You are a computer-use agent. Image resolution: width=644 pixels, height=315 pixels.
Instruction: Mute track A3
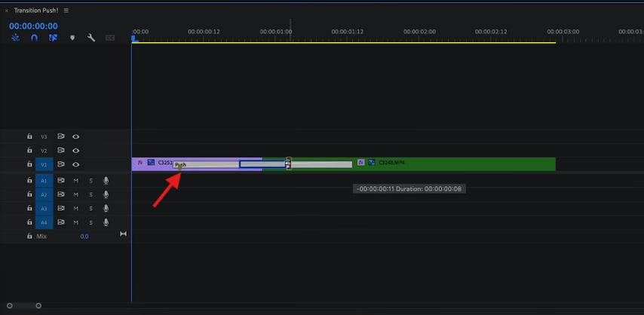click(76, 209)
